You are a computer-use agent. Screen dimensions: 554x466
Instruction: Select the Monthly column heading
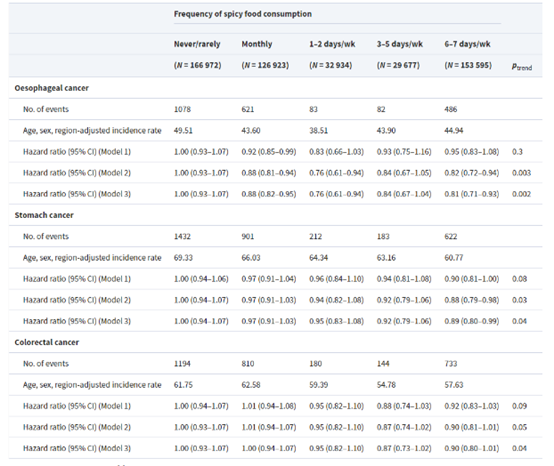pos(257,44)
